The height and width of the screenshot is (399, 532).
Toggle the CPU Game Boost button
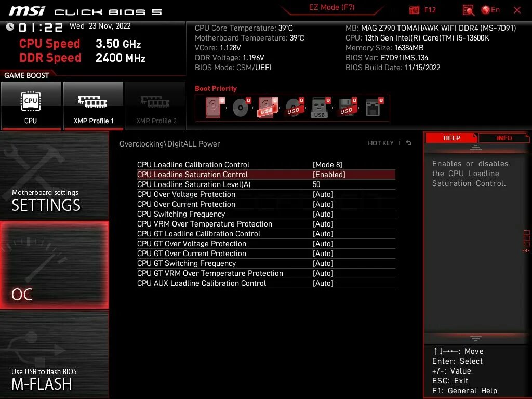[31, 106]
